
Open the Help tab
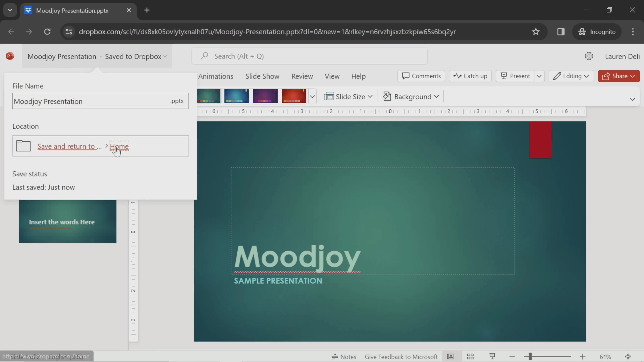(358, 76)
